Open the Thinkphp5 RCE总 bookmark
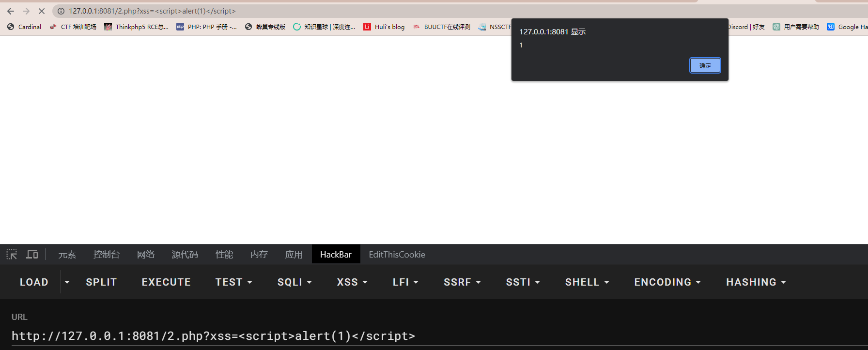 point(137,27)
